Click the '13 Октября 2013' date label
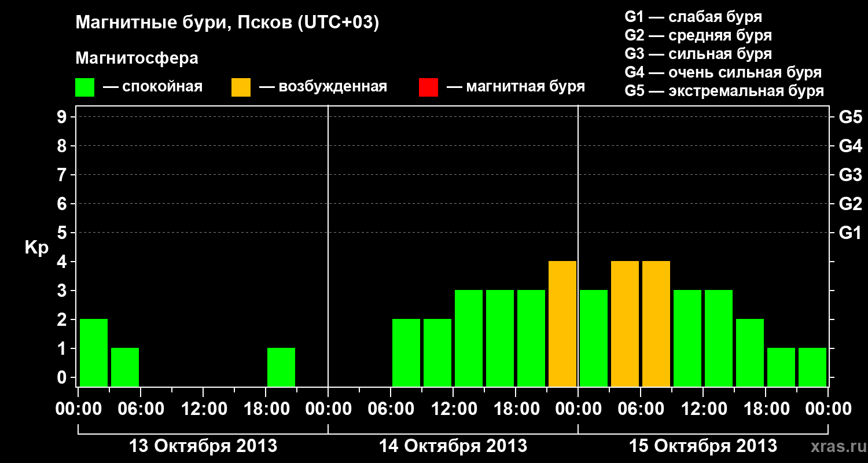Viewport: 868px width, 463px height. [203, 446]
